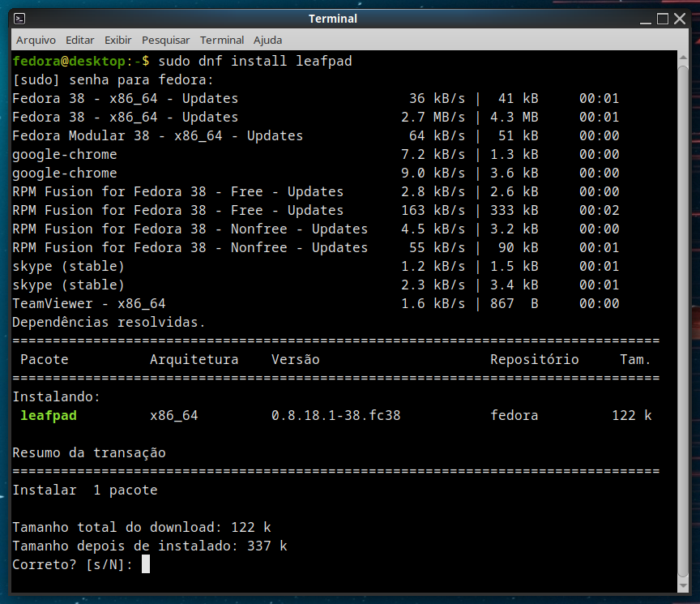Click the 2.7 MB/s speed value
700x604 pixels.
click(x=433, y=117)
